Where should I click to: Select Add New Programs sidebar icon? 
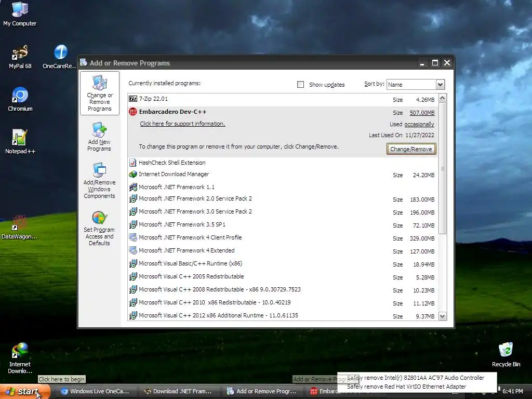pyautogui.click(x=99, y=137)
